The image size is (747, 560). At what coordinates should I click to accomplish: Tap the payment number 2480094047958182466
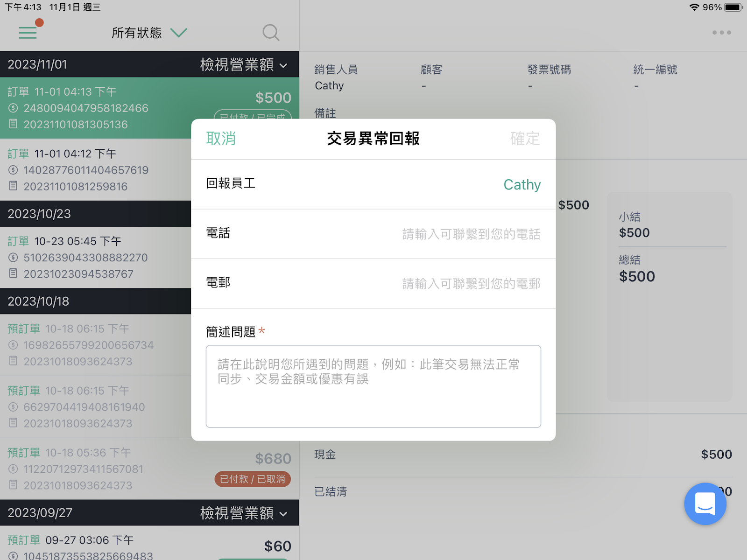coord(86,108)
